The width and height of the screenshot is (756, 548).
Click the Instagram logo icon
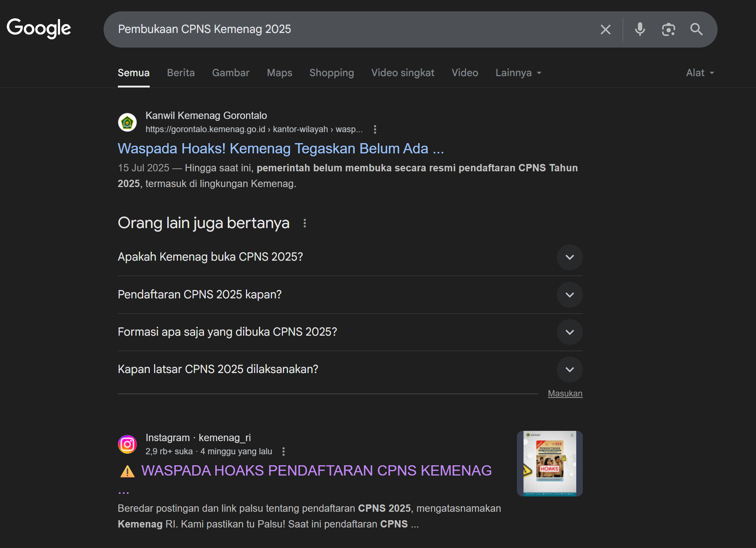tap(127, 444)
